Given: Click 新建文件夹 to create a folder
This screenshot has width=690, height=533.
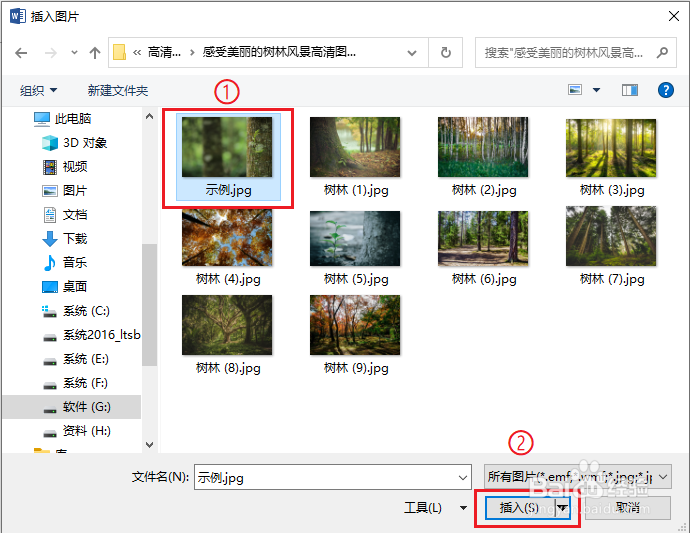Looking at the screenshot, I should coord(118,91).
